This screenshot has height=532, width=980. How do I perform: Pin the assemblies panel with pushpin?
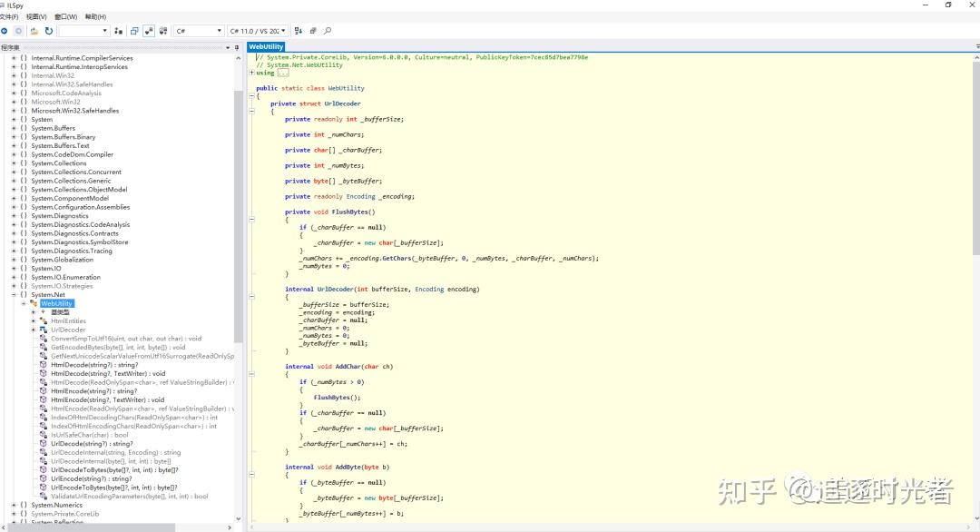click(236, 47)
